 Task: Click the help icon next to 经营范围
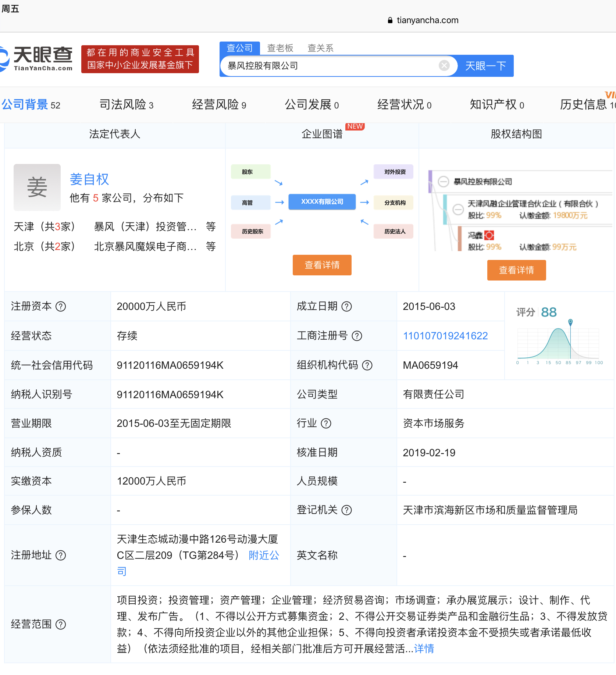61,624
